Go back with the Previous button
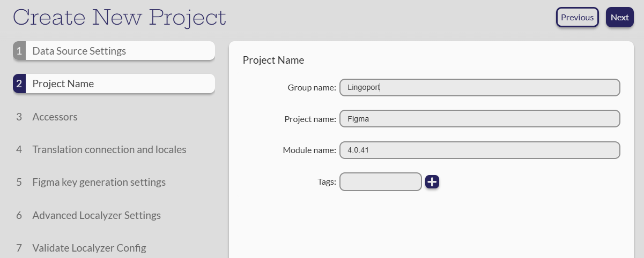 [577, 17]
